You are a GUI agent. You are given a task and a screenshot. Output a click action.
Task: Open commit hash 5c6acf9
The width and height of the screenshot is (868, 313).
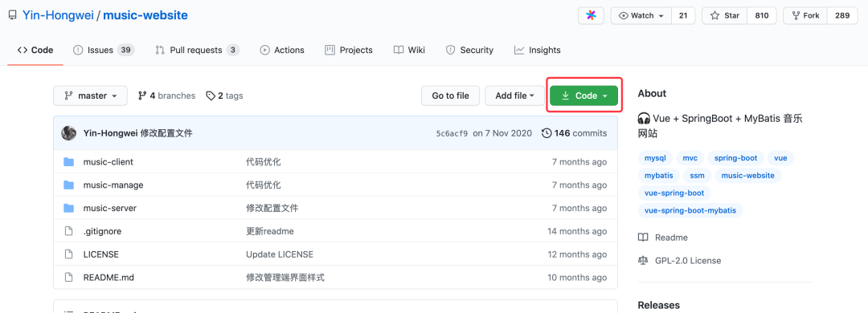point(452,133)
